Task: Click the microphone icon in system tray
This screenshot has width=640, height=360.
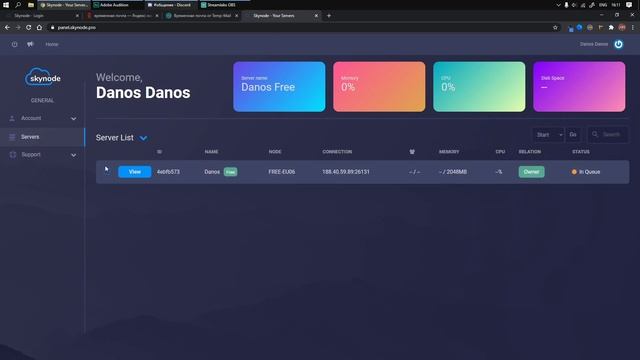Action: click(x=566, y=5)
